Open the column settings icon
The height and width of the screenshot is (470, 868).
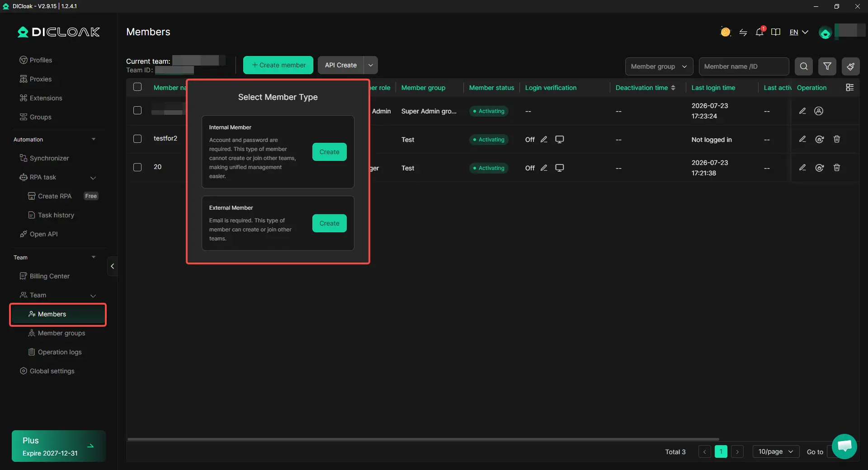[850, 87]
